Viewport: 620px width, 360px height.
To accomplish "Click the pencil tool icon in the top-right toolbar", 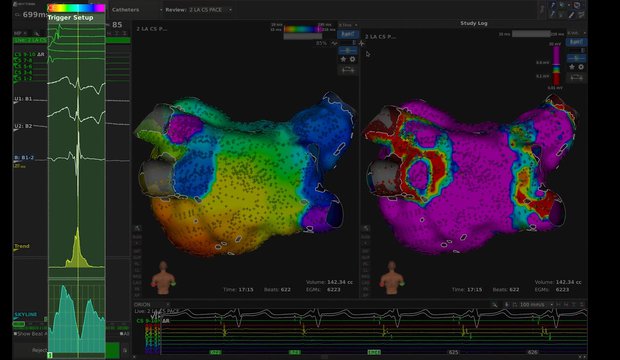I will click(x=571, y=15).
